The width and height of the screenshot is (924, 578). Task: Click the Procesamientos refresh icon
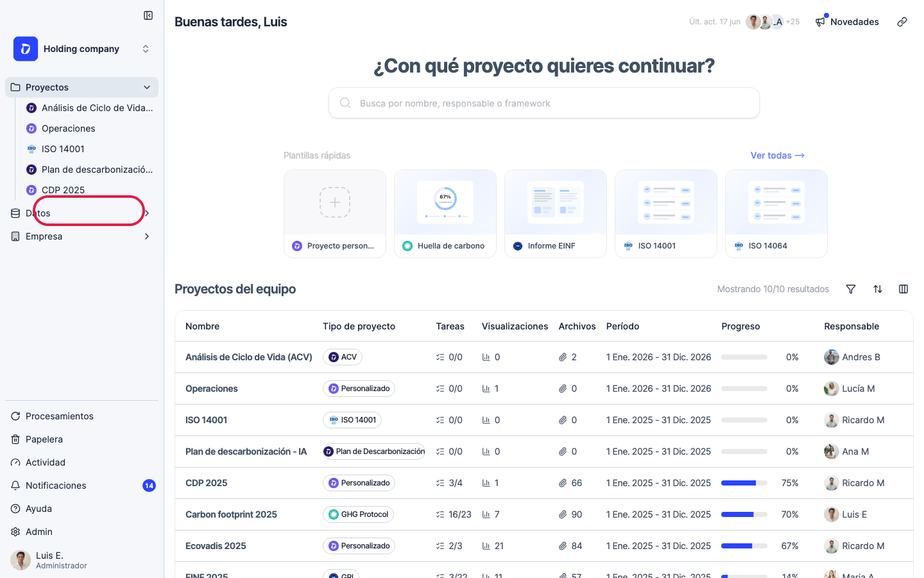(15, 416)
